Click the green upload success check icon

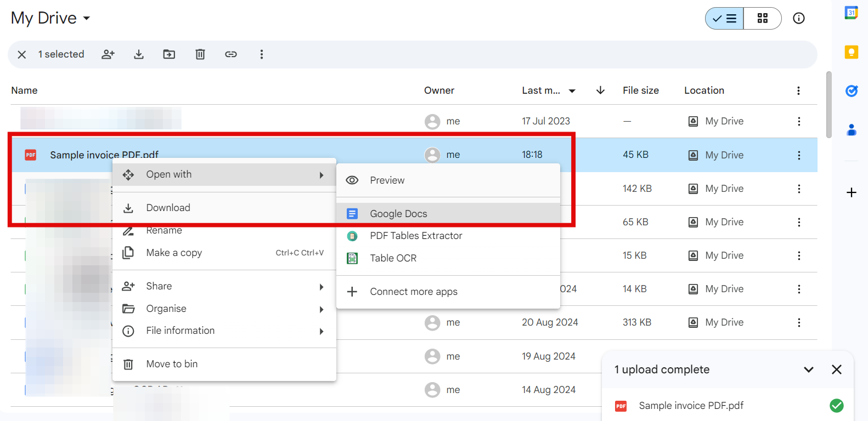pyautogui.click(x=836, y=406)
